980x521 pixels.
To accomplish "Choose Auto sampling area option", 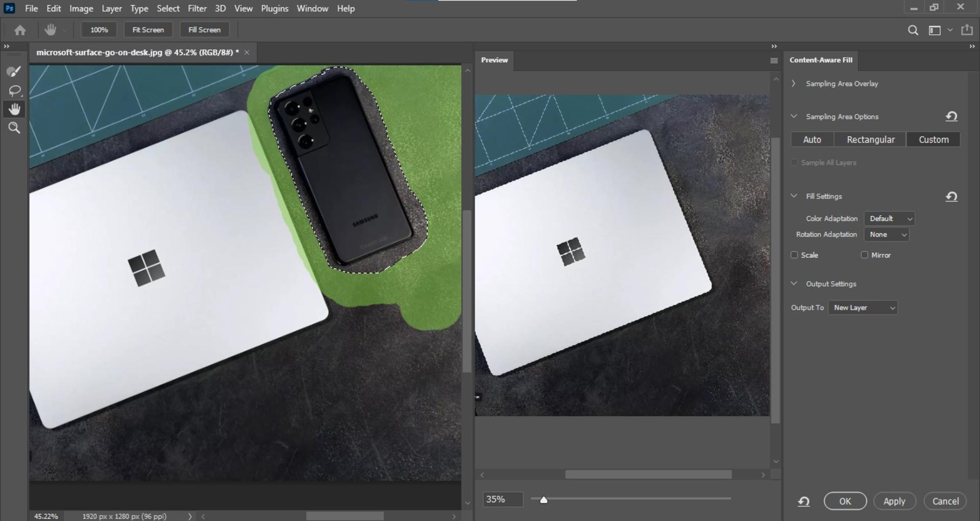I will tap(812, 139).
